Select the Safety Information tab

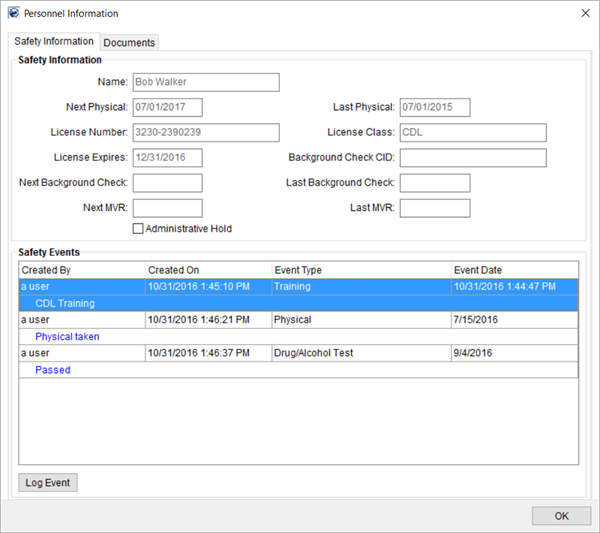click(x=54, y=42)
